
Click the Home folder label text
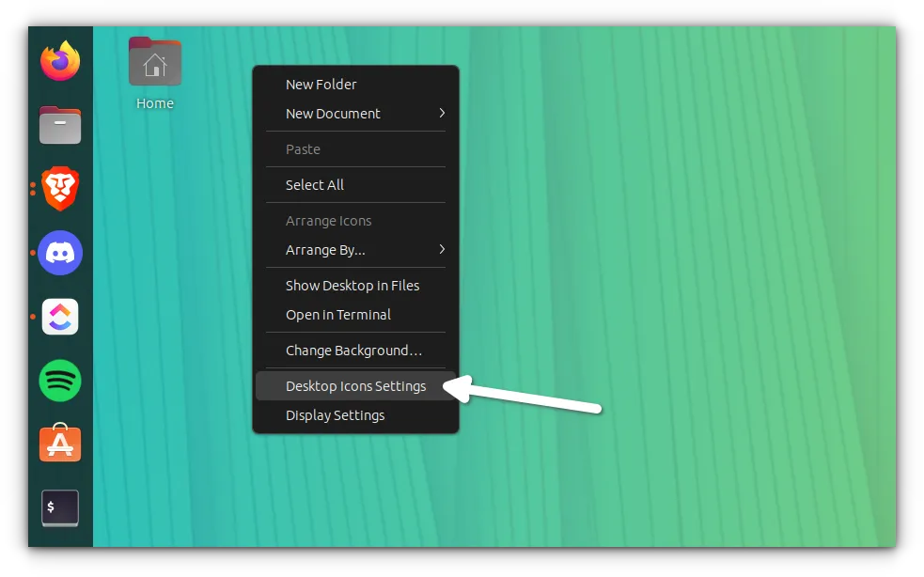154,103
